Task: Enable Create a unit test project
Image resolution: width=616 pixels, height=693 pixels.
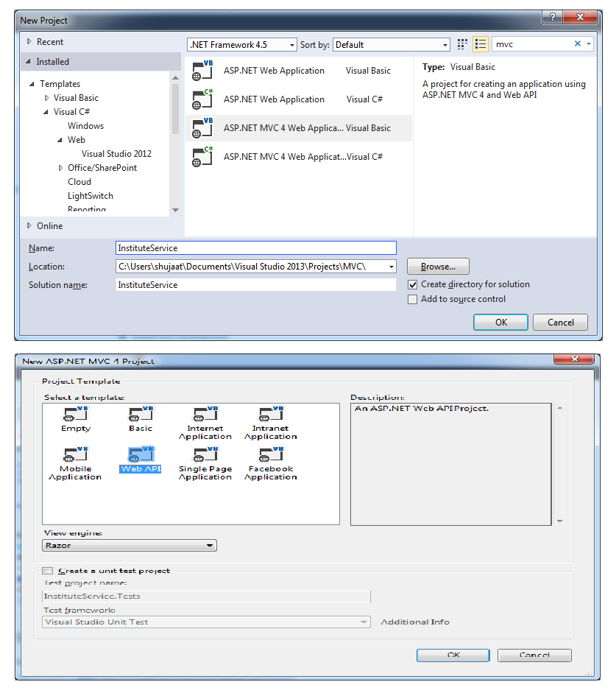Action: pos(48,571)
